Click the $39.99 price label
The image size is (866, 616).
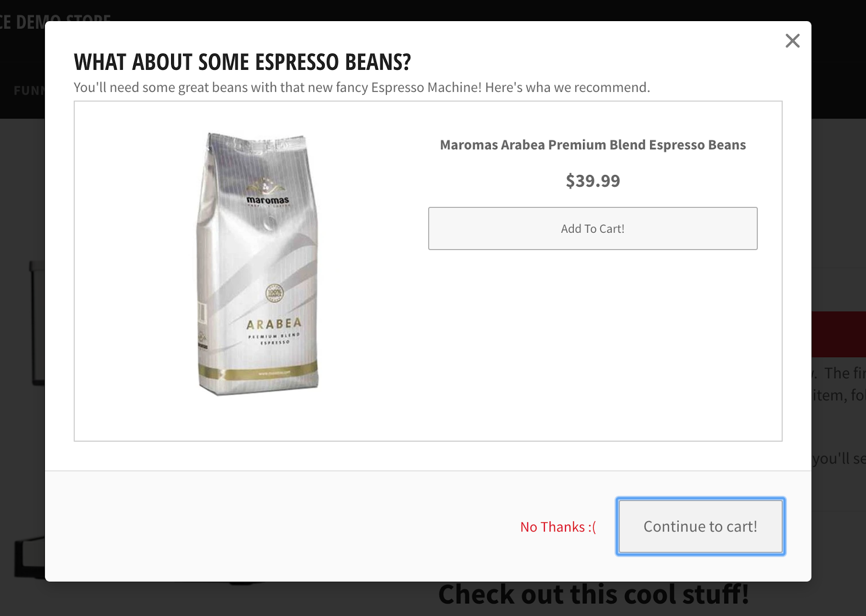pyautogui.click(x=593, y=181)
